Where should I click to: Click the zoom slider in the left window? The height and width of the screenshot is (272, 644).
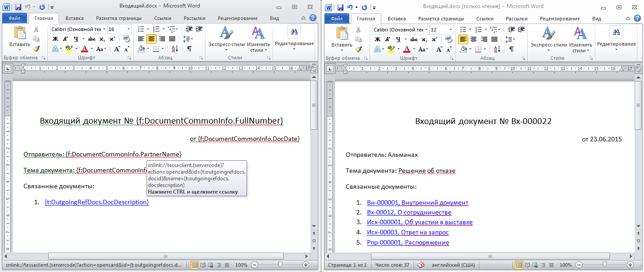coord(280,265)
